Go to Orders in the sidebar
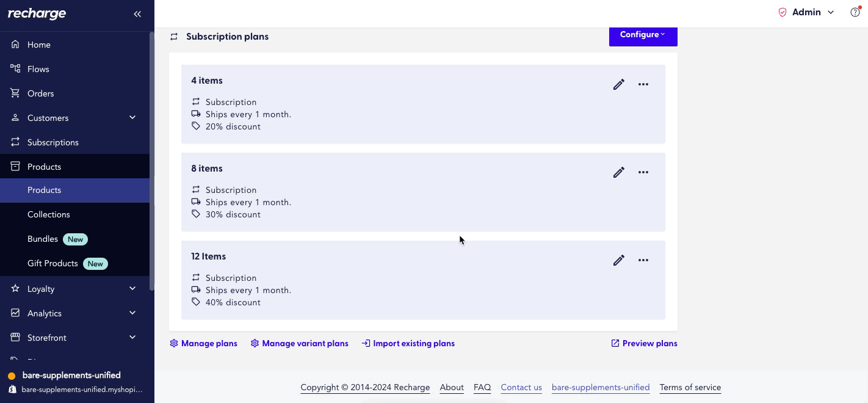Screen dimensions: 868x403 (x=40, y=93)
